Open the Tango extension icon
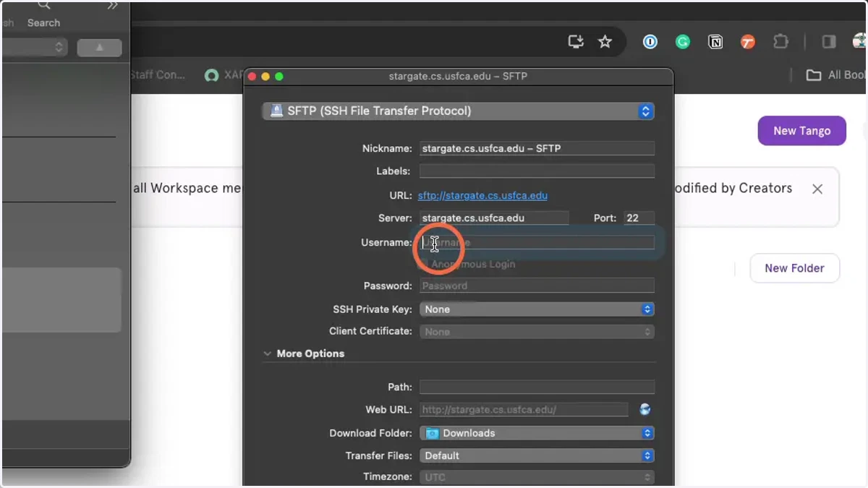This screenshot has width=868, height=488. [748, 42]
